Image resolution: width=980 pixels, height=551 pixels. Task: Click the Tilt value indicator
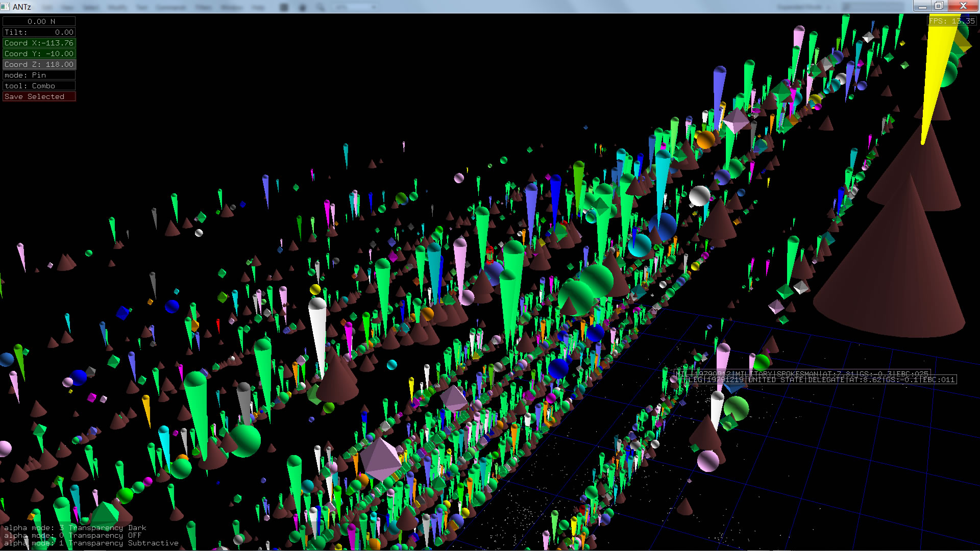tap(39, 32)
